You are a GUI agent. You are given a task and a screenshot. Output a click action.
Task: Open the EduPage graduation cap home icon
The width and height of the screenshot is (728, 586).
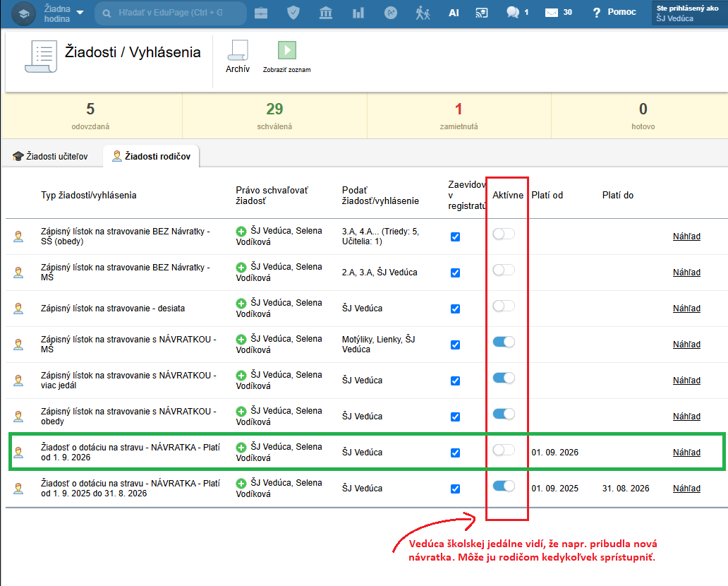(x=24, y=13)
